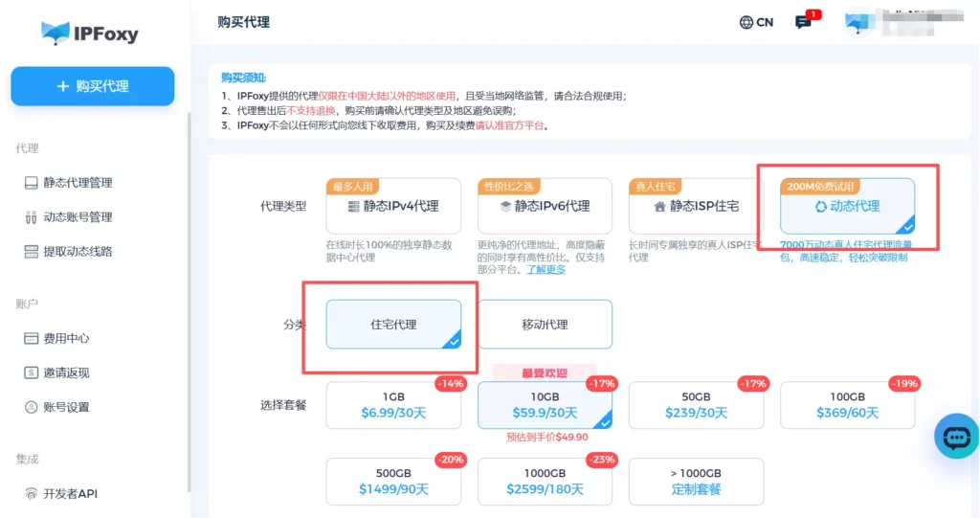Select 静态IPv6代理 proxy type
The image size is (980, 518).
coord(545,206)
